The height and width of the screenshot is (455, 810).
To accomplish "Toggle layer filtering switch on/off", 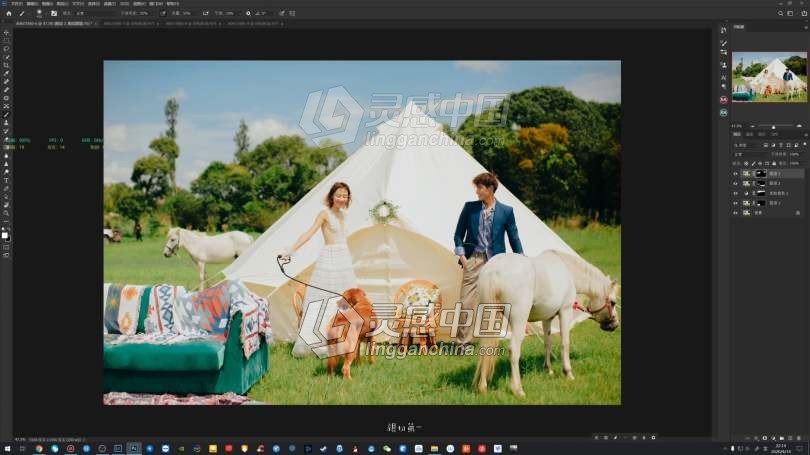I will (805, 145).
